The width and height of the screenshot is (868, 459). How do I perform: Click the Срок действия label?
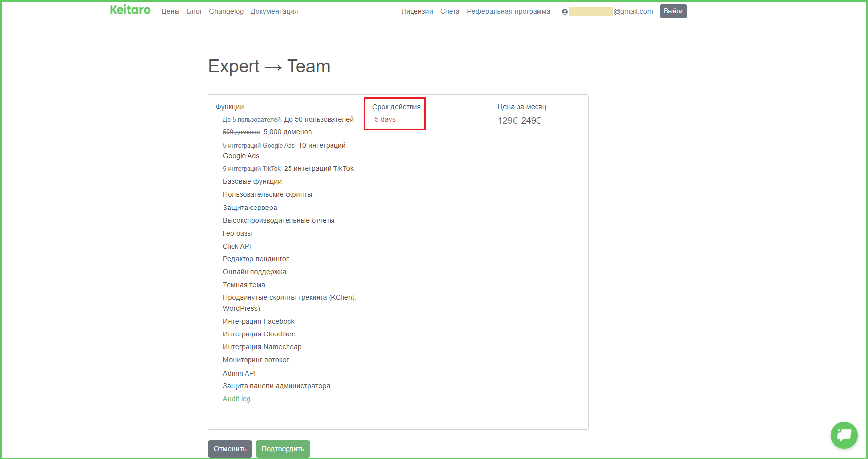(397, 107)
